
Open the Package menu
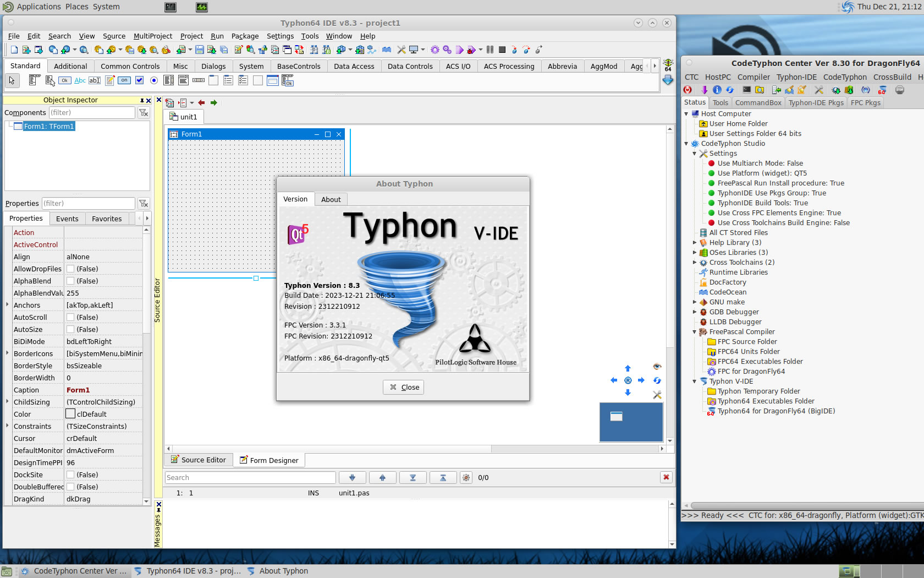click(245, 36)
